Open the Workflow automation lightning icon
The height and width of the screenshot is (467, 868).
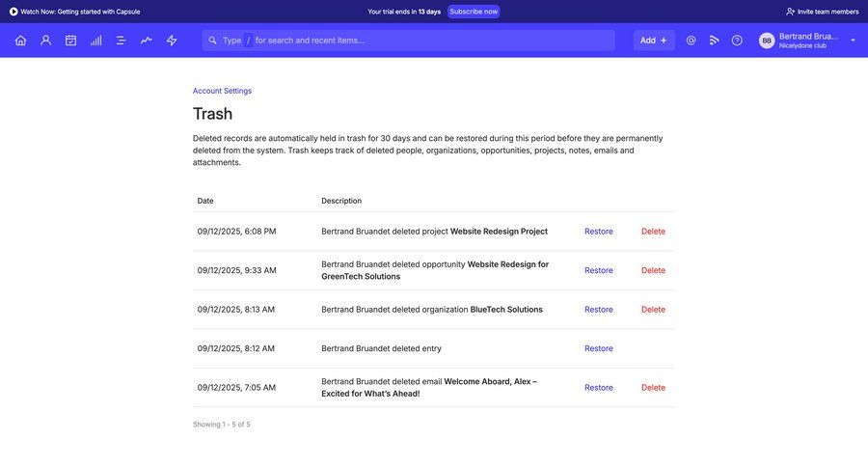point(172,41)
